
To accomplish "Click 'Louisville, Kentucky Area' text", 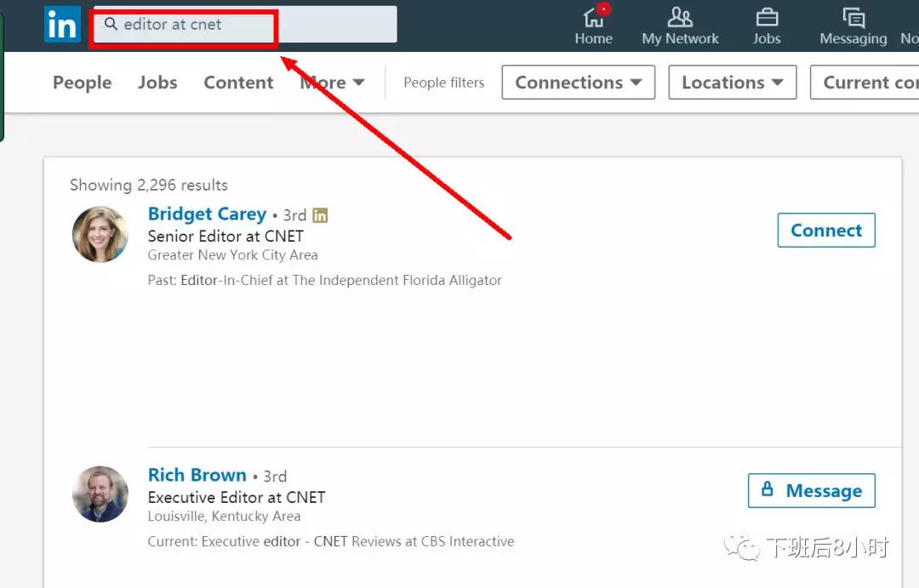I will click(x=224, y=516).
